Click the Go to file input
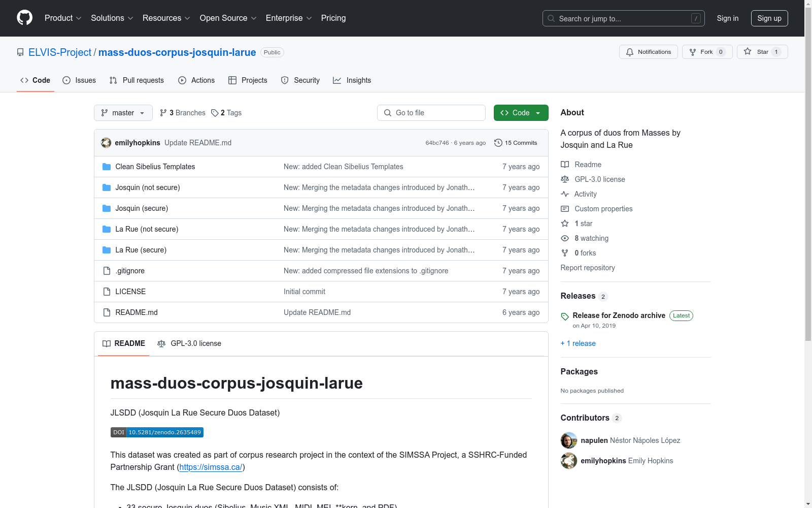The width and height of the screenshot is (812, 508). click(431, 113)
